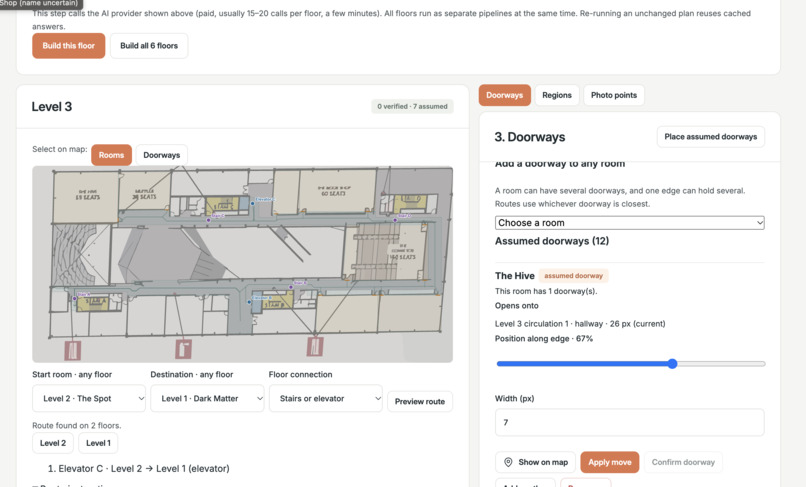Switch map selection to Rooms
The image size is (806, 487).
point(112,155)
